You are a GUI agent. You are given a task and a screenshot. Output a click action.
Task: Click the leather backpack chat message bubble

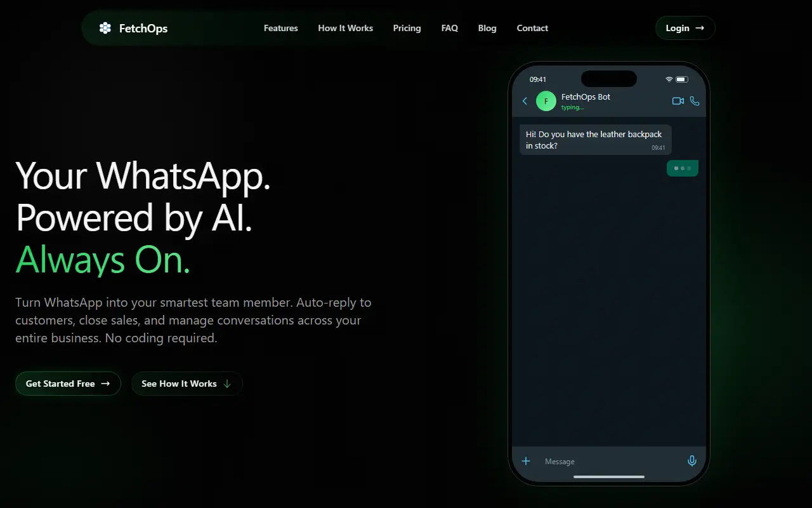(x=596, y=140)
